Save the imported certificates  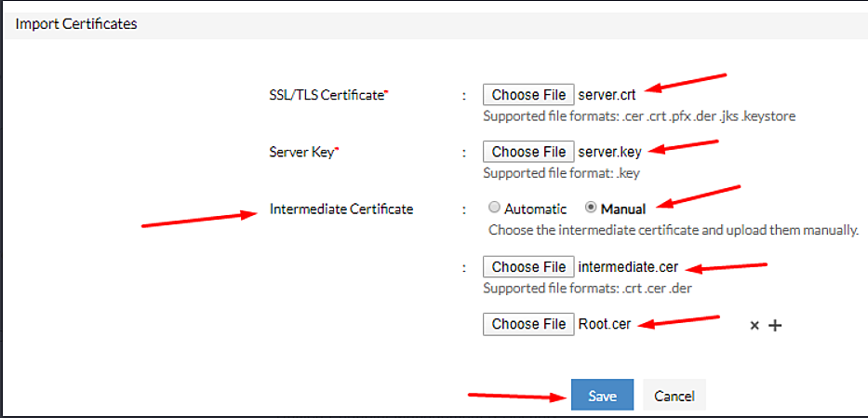click(602, 396)
